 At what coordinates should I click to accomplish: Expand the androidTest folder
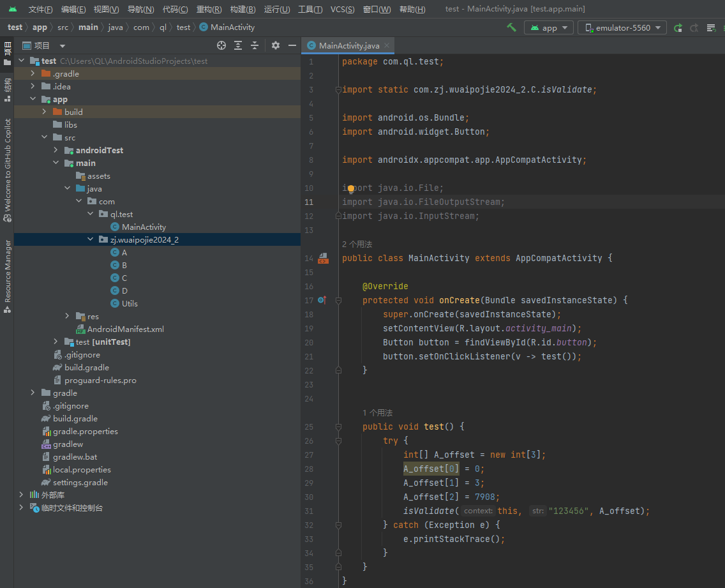pos(56,150)
